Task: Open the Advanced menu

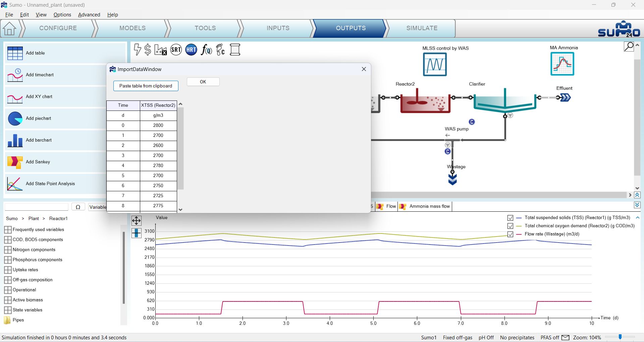Action: [89, 15]
